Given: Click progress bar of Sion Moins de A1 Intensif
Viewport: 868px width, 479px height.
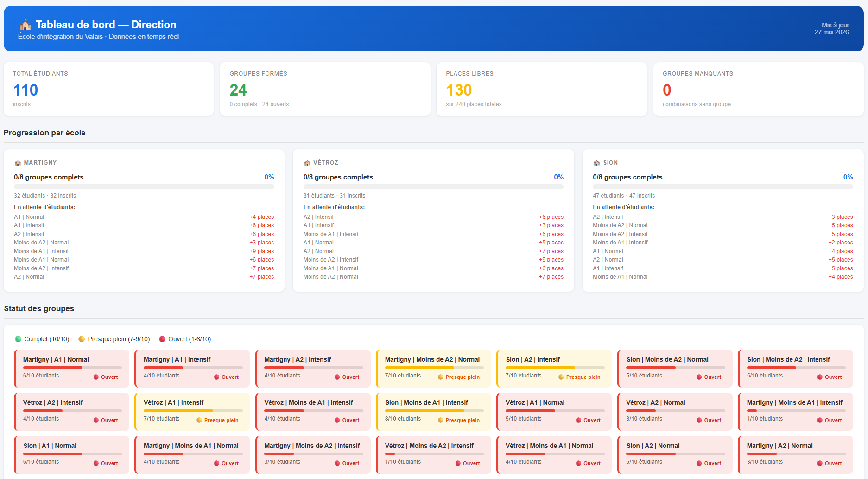Looking at the screenshot, I should tap(434, 411).
